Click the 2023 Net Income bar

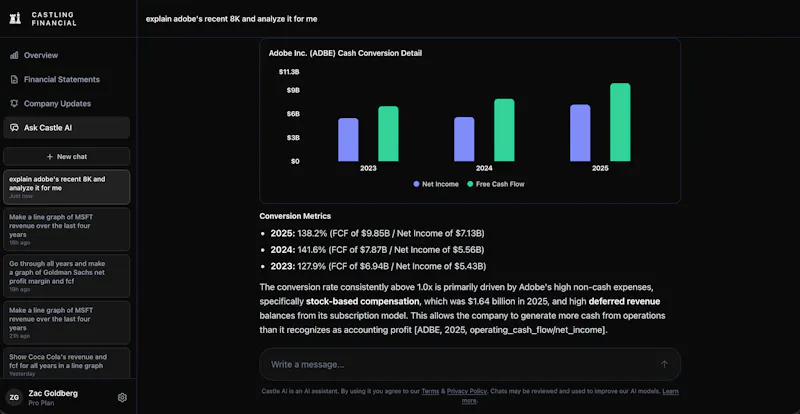click(x=348, y=140)
